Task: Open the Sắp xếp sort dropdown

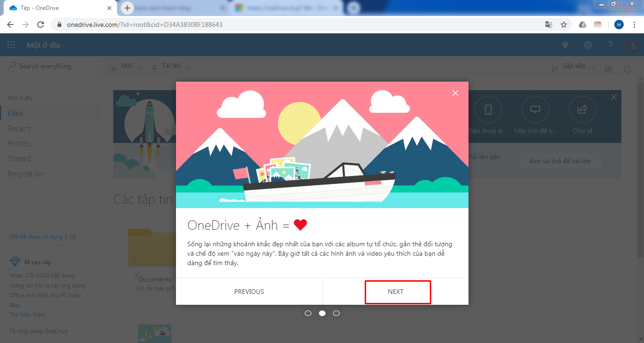Action: pyautogui.click(x=573, y=67)
